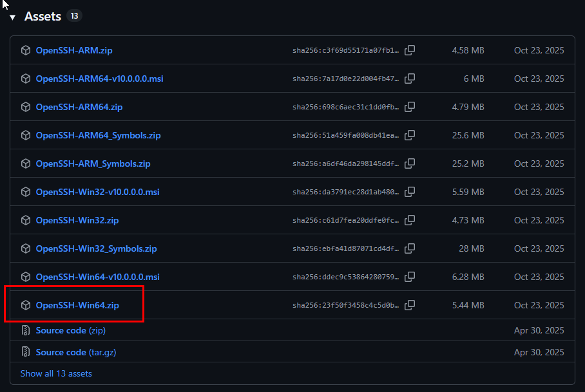
Task: Click Show all 13 assets
Action: coord(56,373)
